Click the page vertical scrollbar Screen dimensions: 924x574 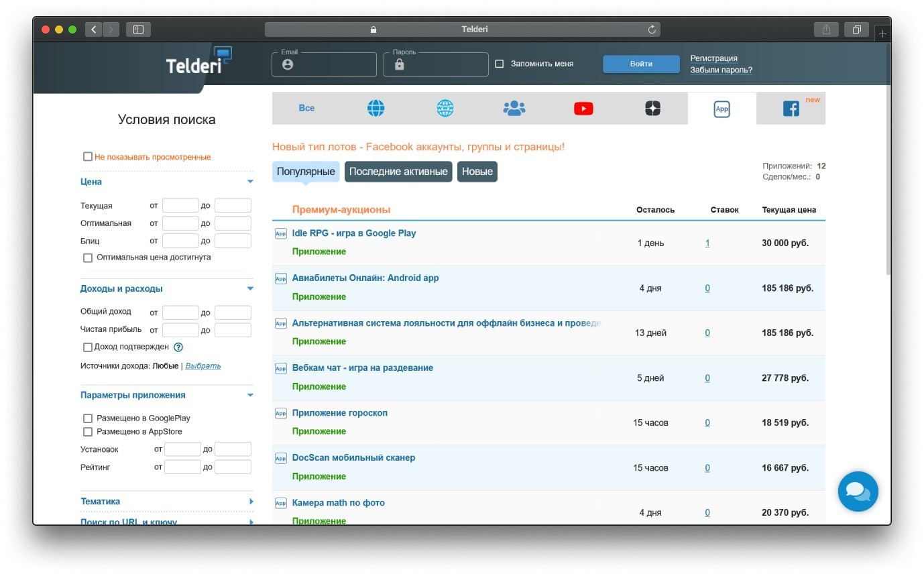pos(888,161)
